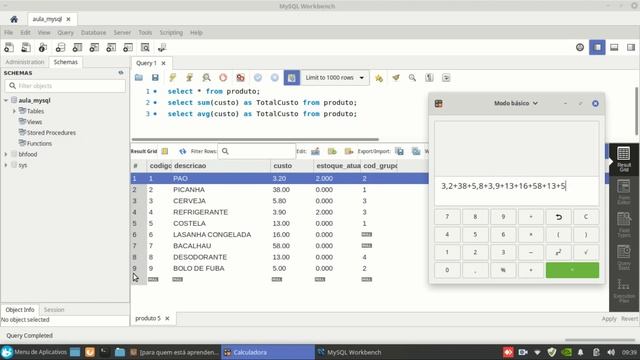Create a new view icon
Image resolution: width=640 pixels, height=360 pixels.
(94, 48)
